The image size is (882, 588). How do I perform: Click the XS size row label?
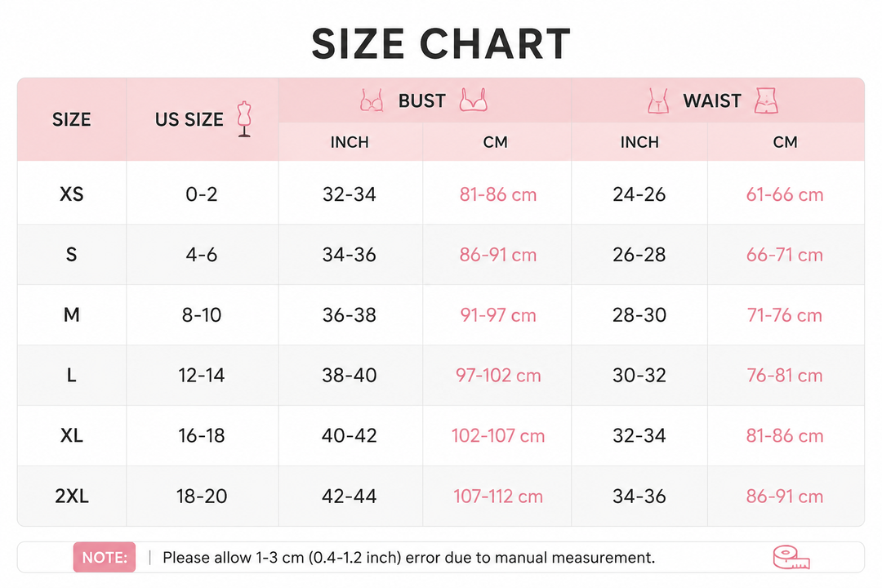[x=71, y=194]
